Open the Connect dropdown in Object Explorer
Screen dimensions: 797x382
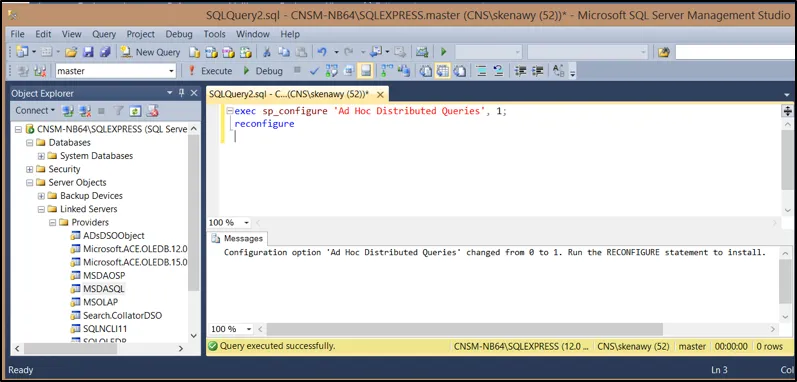click(35, 110)
